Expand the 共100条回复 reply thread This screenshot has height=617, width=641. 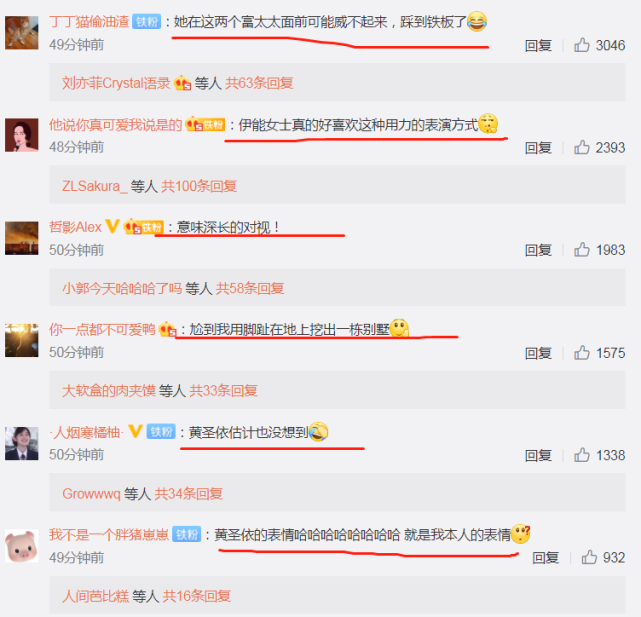pyautogui.click(x=199, y=186)
